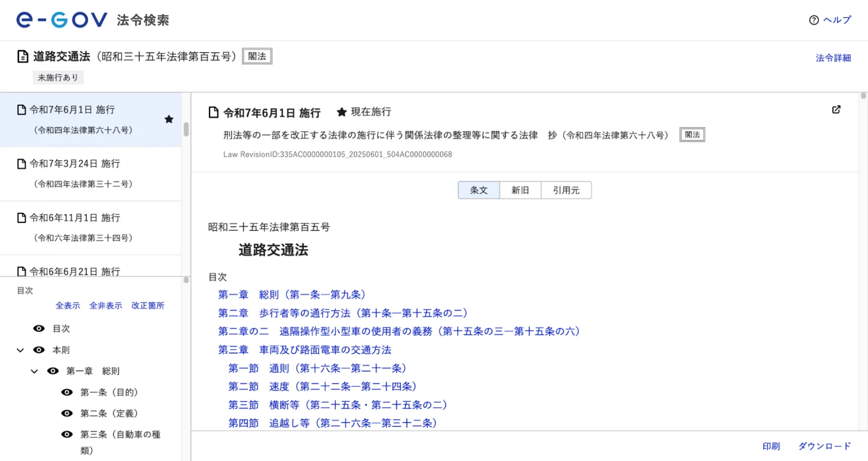
Task: Click the star icon next to 令和7年6月1日 施行
Action: point(169,119)
